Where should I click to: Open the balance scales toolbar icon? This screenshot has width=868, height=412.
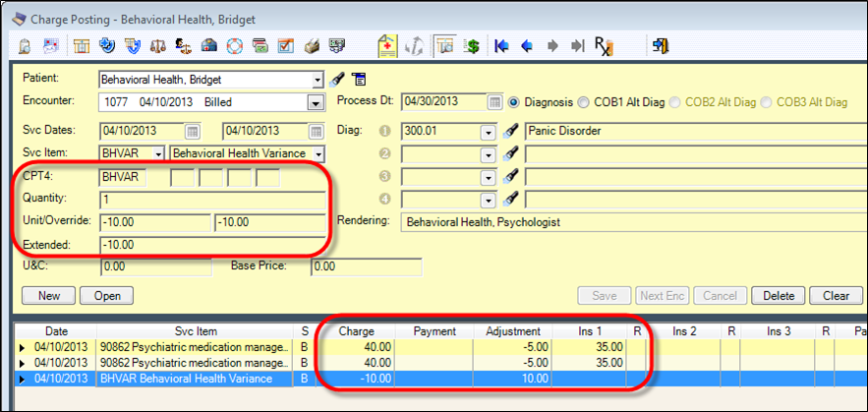point(158,45)
